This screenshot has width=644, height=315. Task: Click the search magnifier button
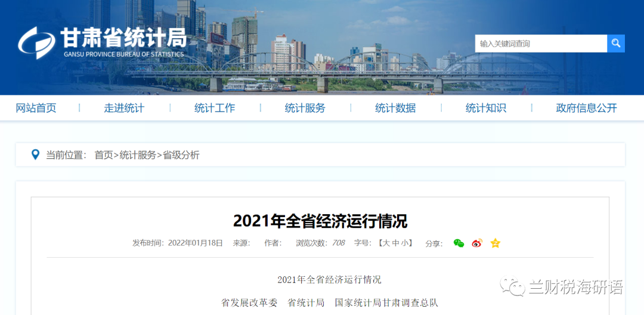(x=615, y=44)
